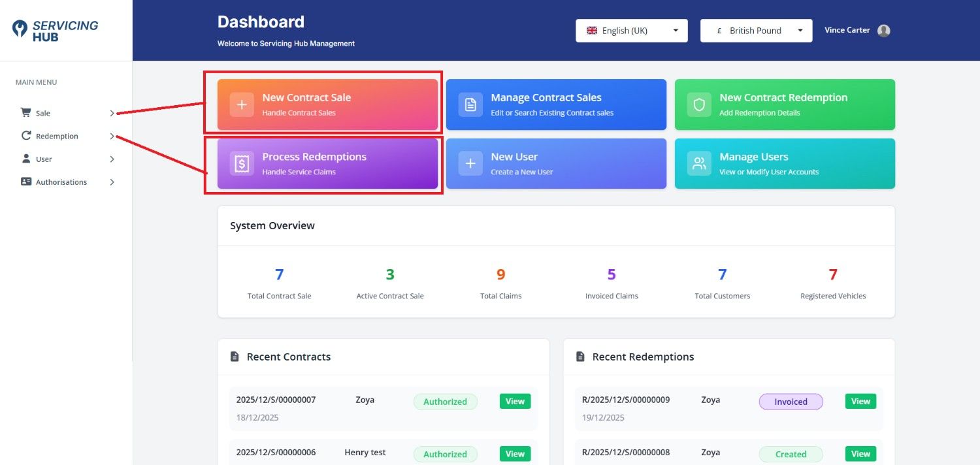The width and height of the screenshot is (980, 465).
Task: Click the User person icon in sidebar
Action: tap(26, 159)
